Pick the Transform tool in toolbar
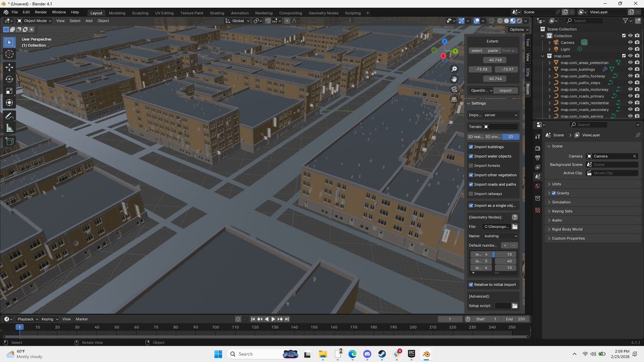 [10, 102]
